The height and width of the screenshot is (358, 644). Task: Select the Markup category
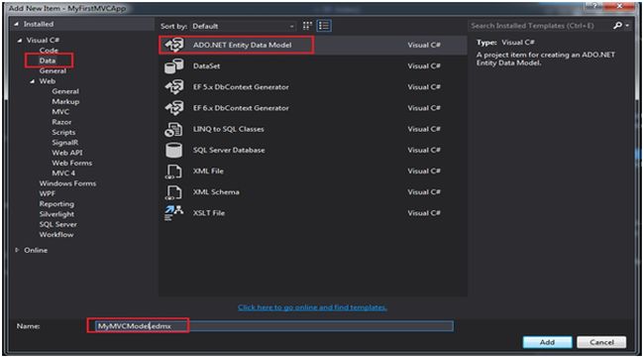click(65, 101)
